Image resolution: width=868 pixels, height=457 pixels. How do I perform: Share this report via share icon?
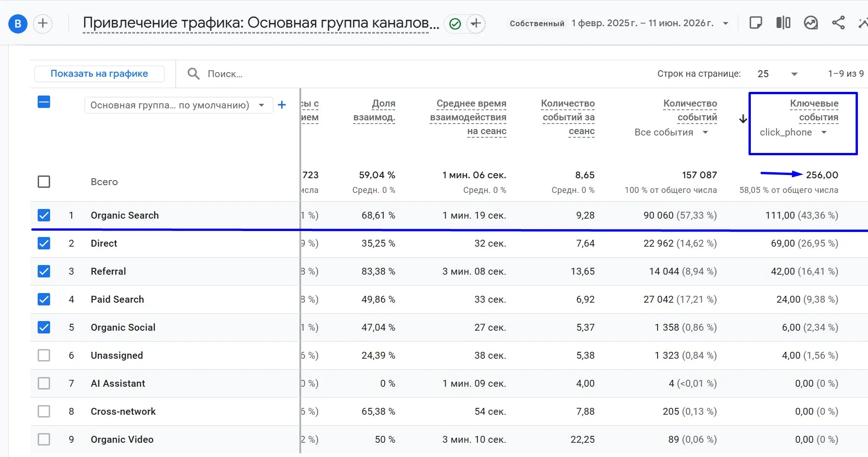pyautogui.click(x=839, y=23)
